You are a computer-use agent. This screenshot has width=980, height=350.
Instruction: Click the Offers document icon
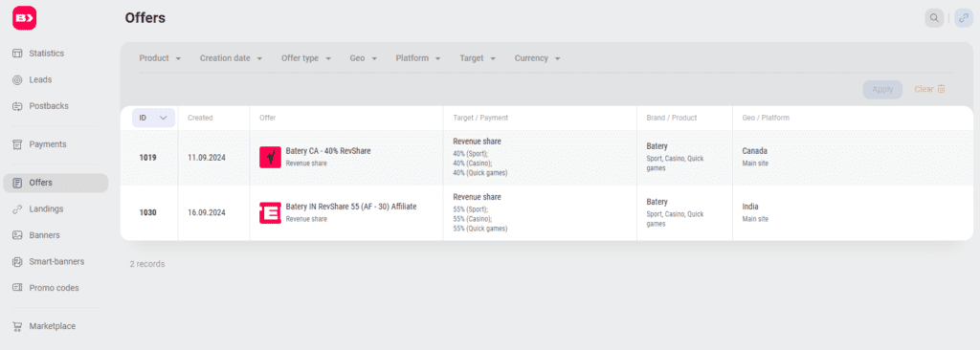17,183
